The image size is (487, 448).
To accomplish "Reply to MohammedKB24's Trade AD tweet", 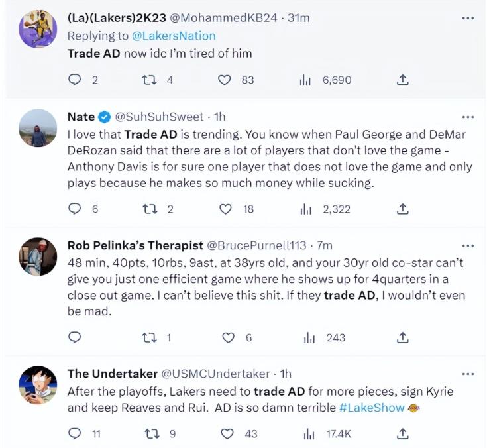I will pyautogui.click(x=75, y=80).
